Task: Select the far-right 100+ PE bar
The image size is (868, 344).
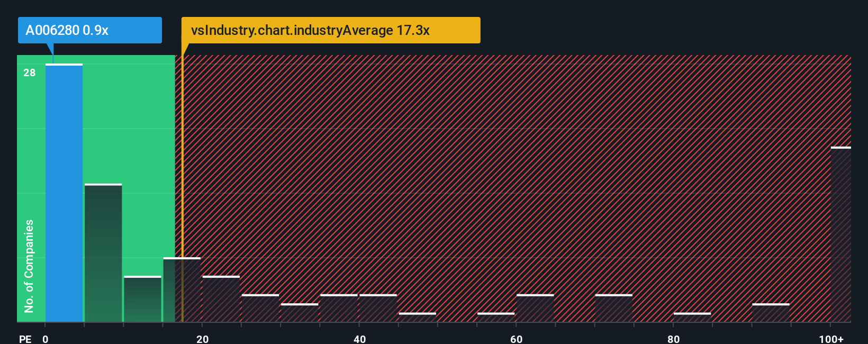Action: coord(841,234)
